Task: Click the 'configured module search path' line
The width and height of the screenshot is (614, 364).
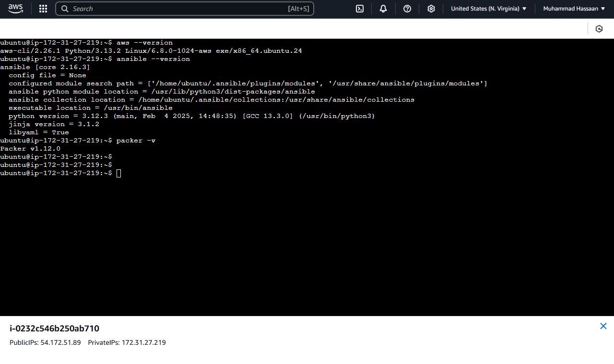Action: tap(248, 83)
